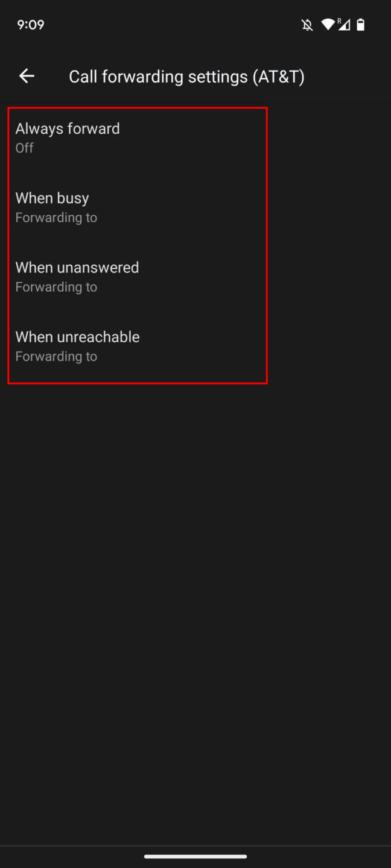Tap the 9:09 clock in status bar
Image resolution: width=391 pixels, height=868 pixels.
[x=31, y=25]
